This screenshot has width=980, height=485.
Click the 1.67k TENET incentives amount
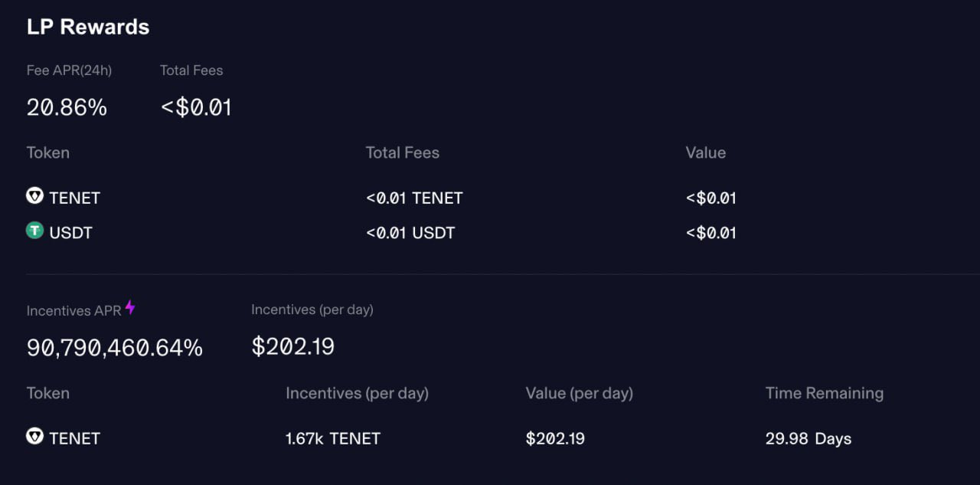pyautogui.click(x=333, y=439)
